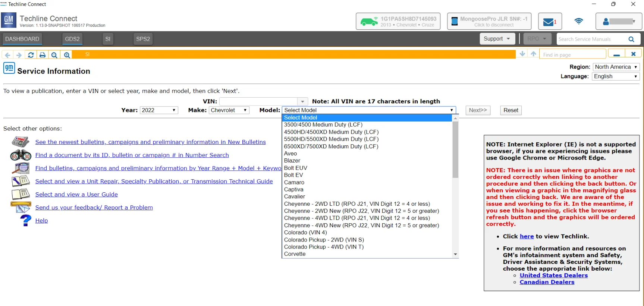Open the Make dropdown showing Chevrolet
Screen dimensions: 644x306
[229, 110]
